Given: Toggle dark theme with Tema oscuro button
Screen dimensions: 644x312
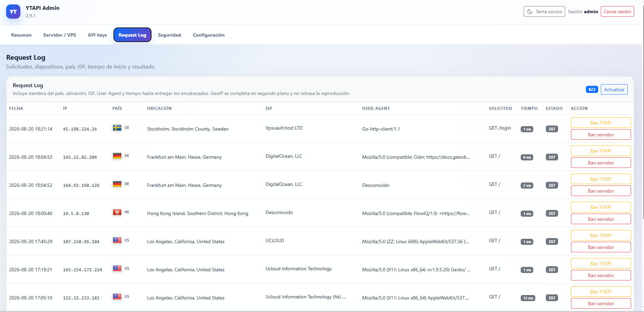Looking at the screenshot, I should tap(544, 12).
